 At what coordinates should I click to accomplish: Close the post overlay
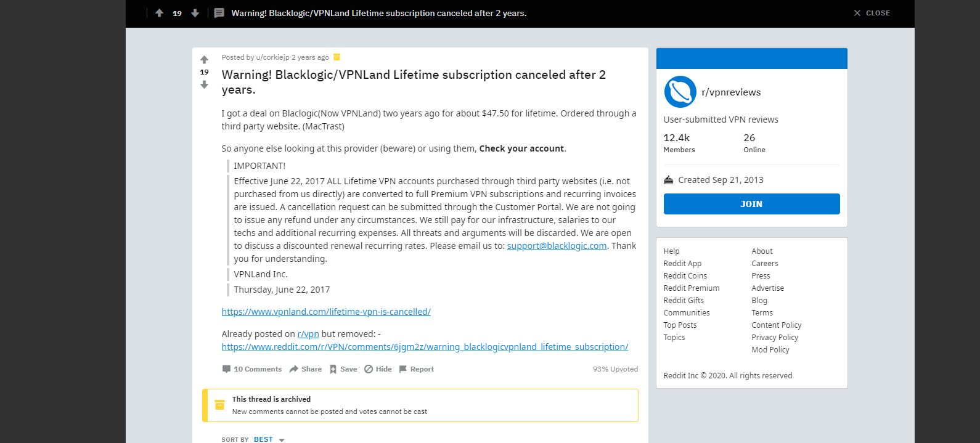click(x=872, y=13)
